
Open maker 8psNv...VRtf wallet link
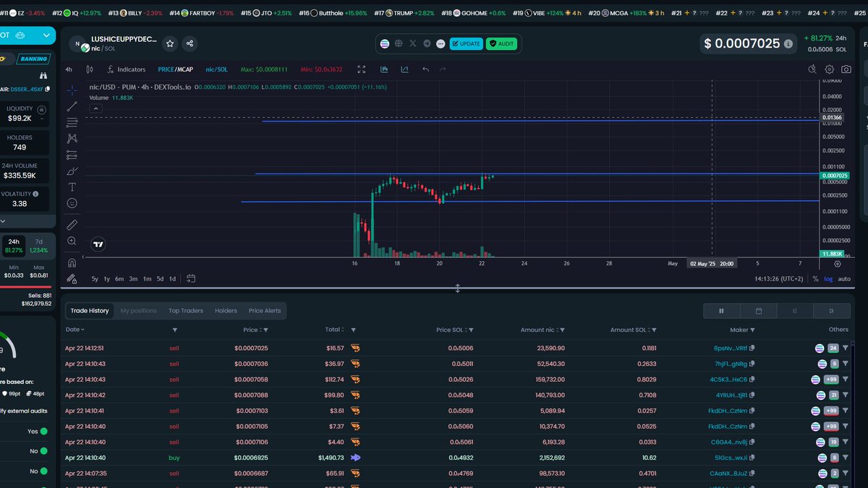(730, 348)
